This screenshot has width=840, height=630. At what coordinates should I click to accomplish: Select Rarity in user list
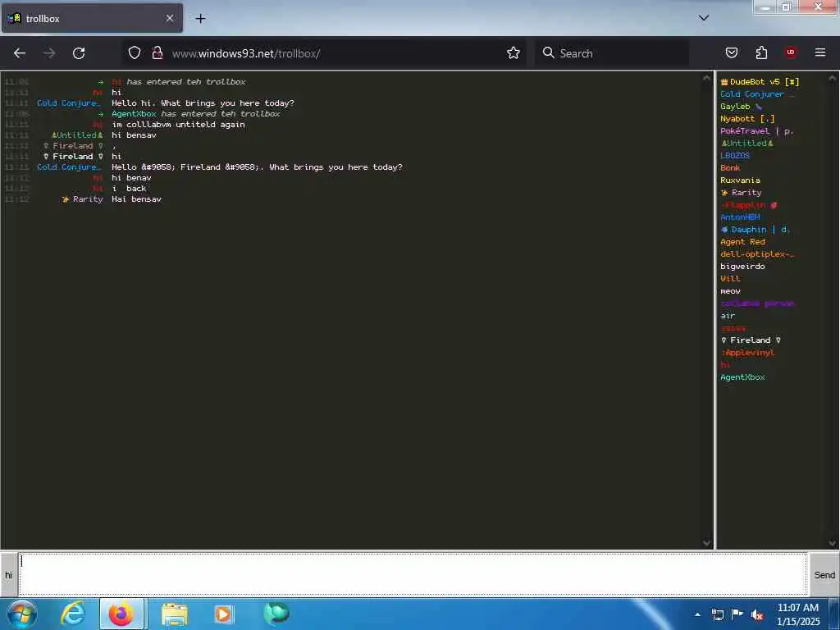(741, 193)
